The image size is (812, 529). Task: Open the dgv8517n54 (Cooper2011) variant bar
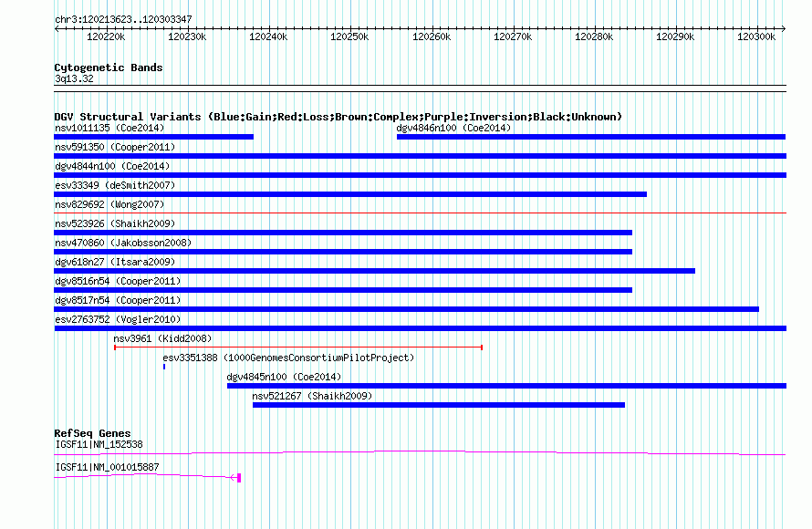coord(407,309)
